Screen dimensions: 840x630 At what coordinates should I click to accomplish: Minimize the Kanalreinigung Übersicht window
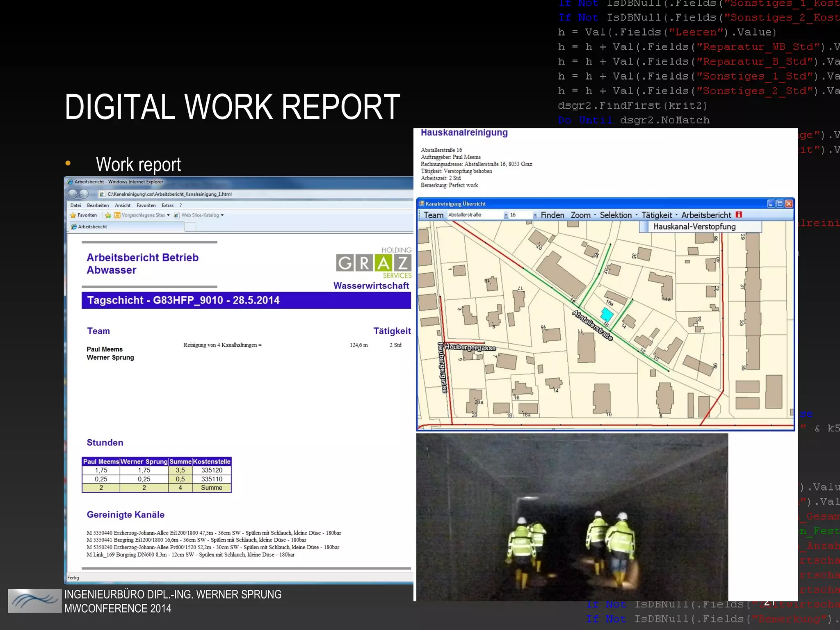coord(771,203)
